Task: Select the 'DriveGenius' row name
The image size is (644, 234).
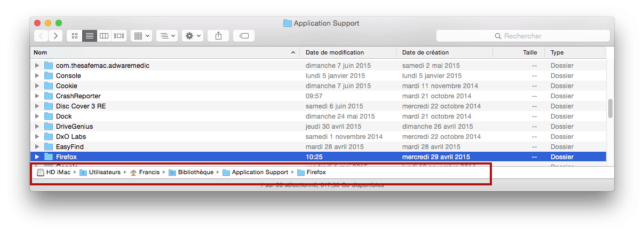Action: [75, 127]
